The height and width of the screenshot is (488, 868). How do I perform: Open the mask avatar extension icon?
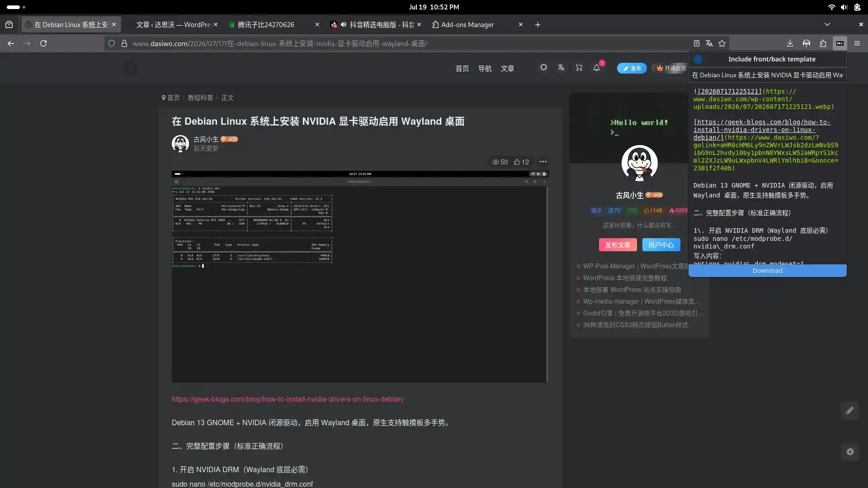pos(807,43)
